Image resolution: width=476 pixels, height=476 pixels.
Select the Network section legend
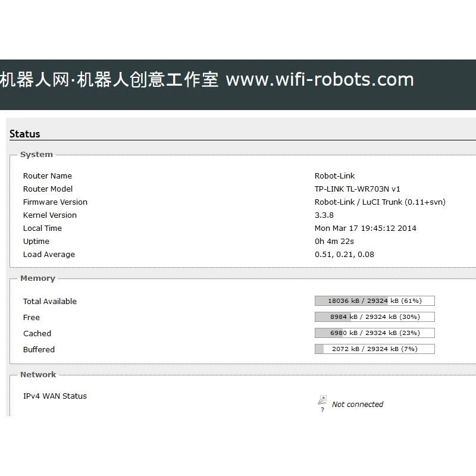[38, 375]
